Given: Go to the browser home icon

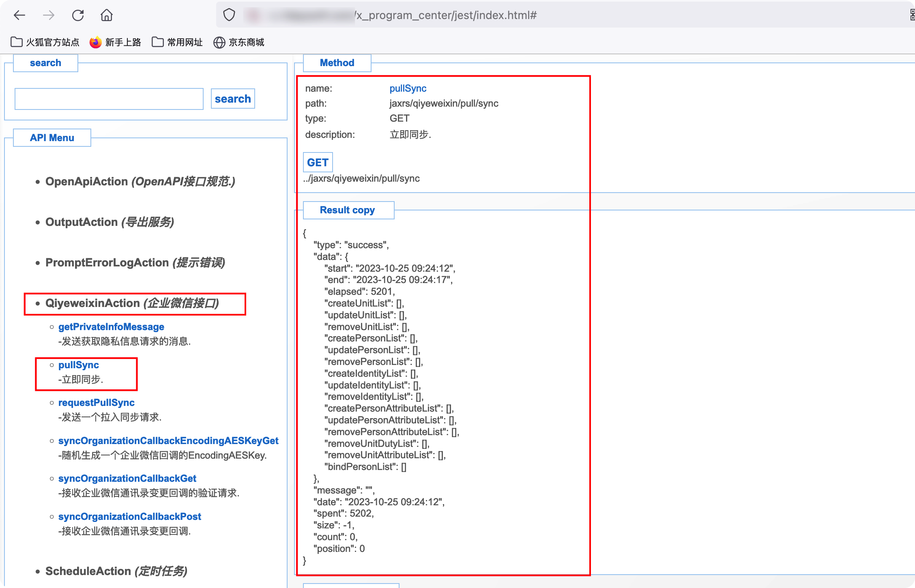Looking at the screenshot, I should (x=107, y=15).
